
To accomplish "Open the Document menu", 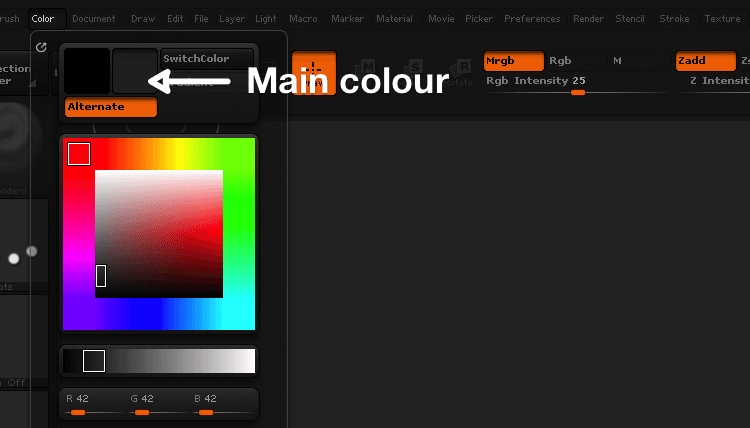I will [94, 18].
